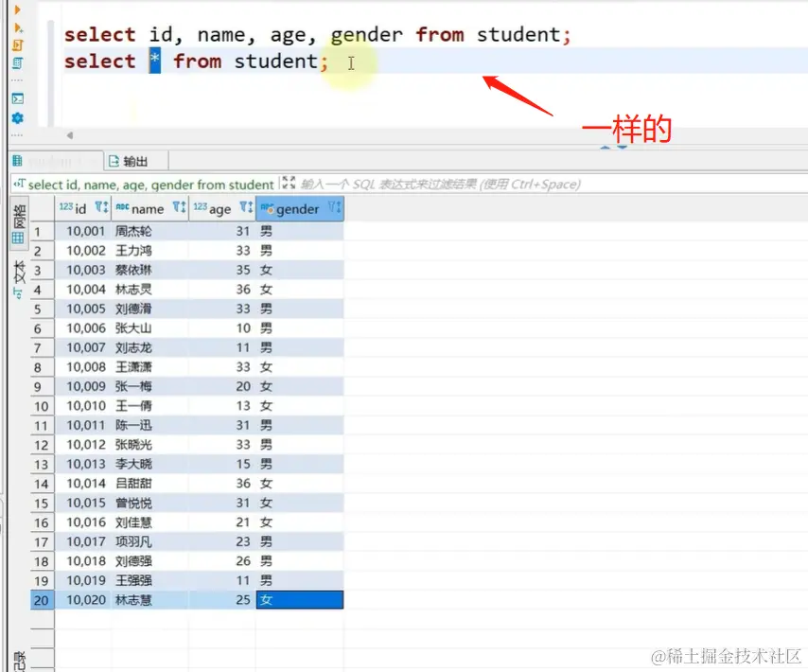
Task: Show the SQL terminal output panel
Action: coord(18,98)
